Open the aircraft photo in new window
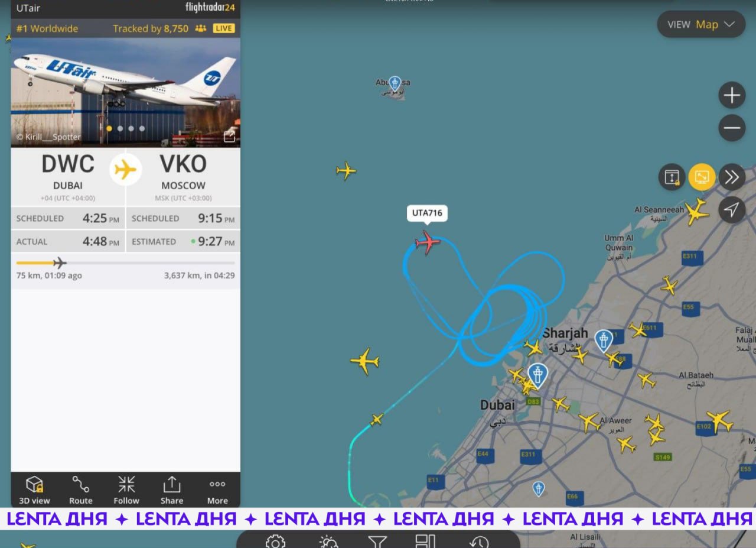 tap(229, 137)
